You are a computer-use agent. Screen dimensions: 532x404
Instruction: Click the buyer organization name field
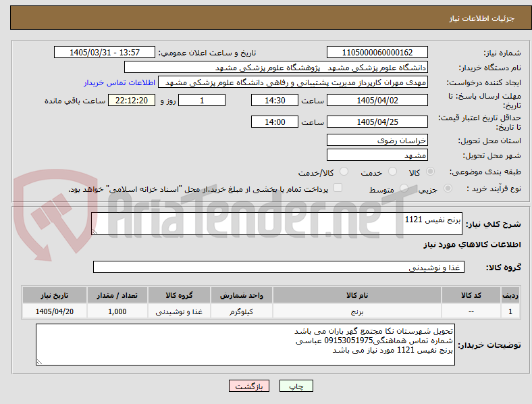[276, 67]
